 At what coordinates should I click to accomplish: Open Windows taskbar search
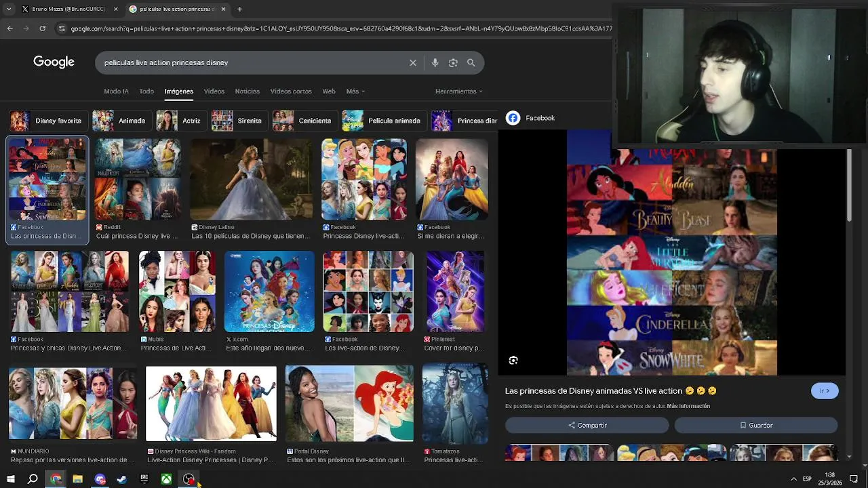click(33, 479)
